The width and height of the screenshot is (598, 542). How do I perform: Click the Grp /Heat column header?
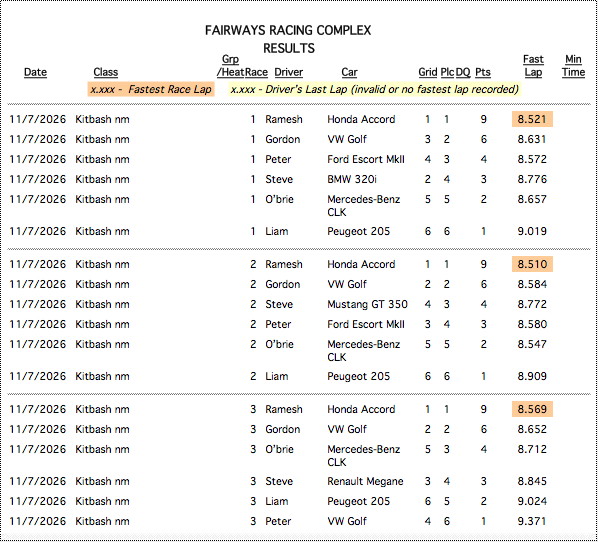tap(230, 66)
